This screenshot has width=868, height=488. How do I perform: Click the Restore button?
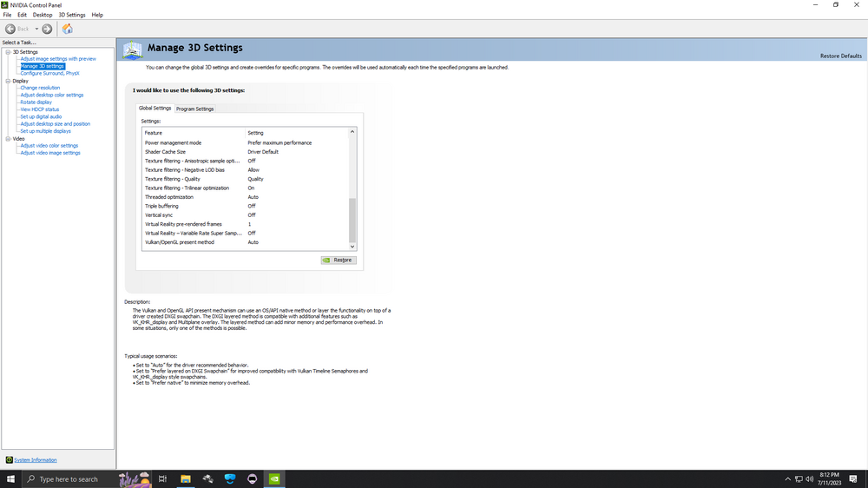point(339,260)
